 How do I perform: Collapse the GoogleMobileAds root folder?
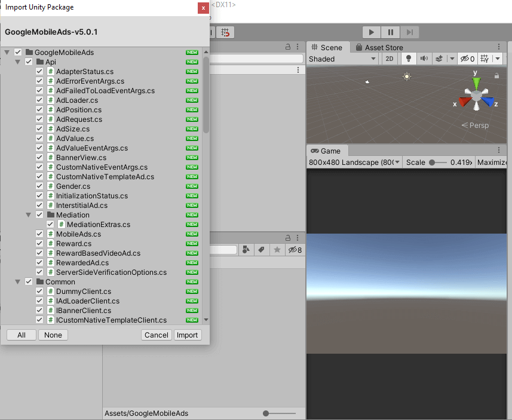[7, 52]
